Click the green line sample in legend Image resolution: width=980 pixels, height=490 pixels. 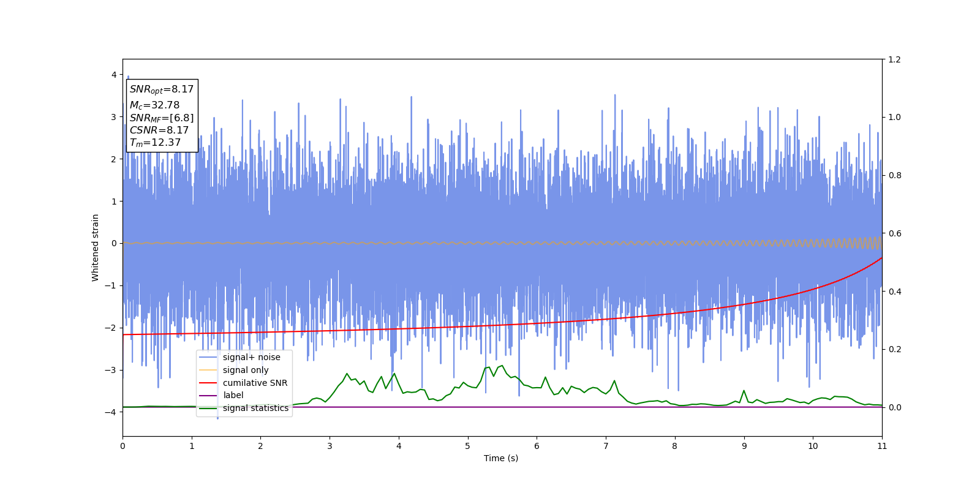pos(209,408)
